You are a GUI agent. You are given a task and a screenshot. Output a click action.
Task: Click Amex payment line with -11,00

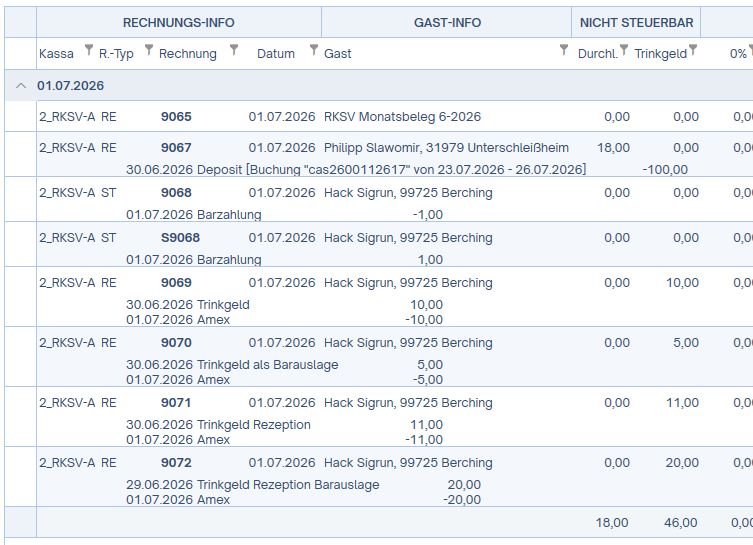tap(284, 440)
